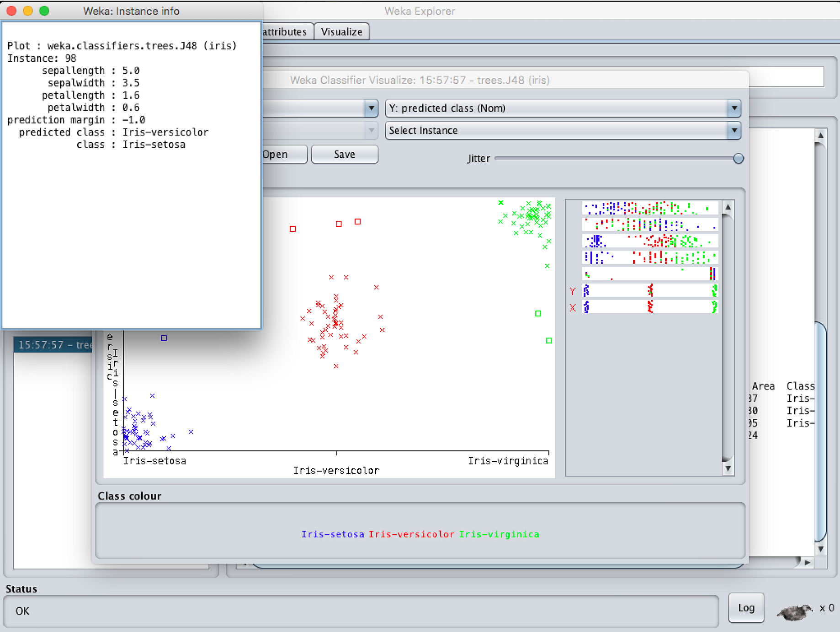840x632 pixels.
Task: Click the 'Weka Explorer' window title
Action: pyautogui.click(x=420, y=11)
